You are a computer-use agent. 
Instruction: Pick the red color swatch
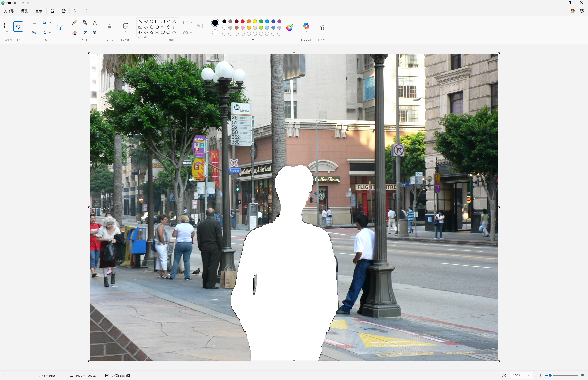[x=243, y=21]
